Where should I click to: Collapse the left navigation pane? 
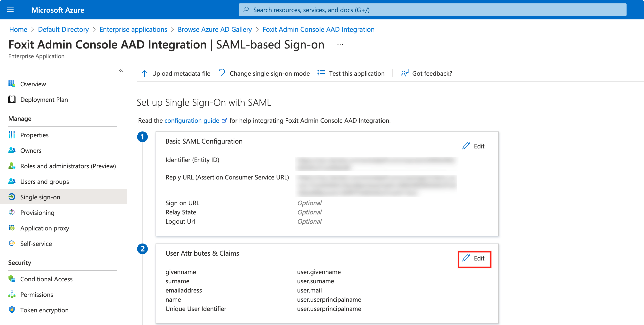pyautogui.click(x=121, y=71)
